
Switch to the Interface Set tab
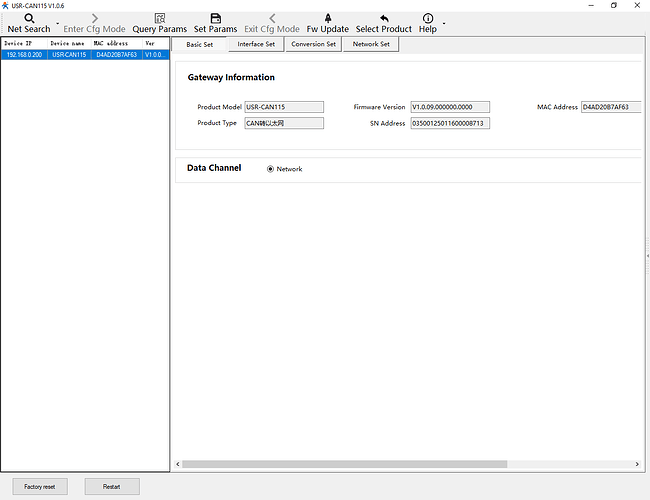(256, 44)
